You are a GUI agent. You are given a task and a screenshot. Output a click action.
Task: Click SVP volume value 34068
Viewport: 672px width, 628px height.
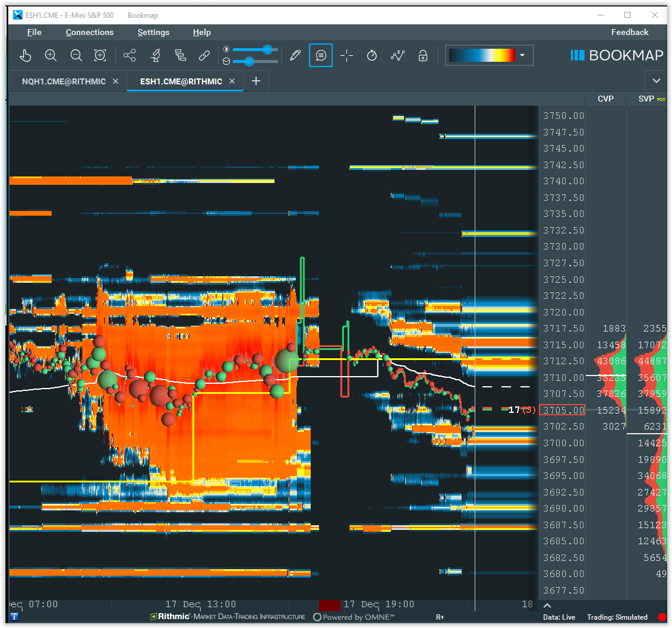pyautogui.click(x=652, y=476)
